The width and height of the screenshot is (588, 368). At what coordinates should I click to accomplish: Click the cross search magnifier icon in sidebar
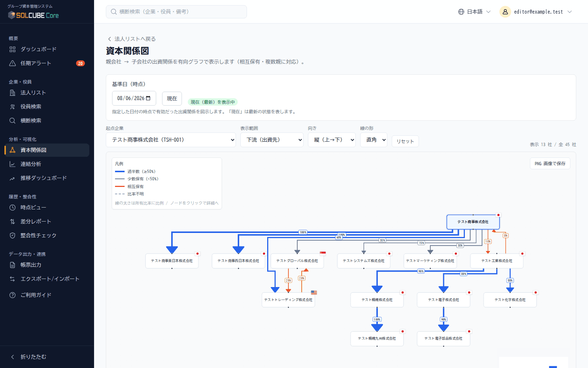[12, 121]
